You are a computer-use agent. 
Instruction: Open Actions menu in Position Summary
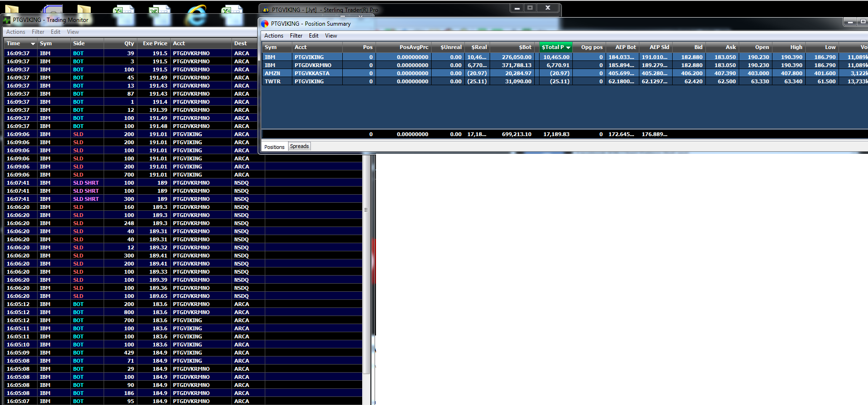coord(274,36)
